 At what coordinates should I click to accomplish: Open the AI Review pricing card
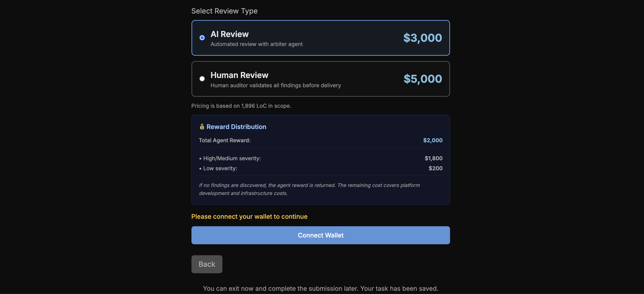coord(321,38)
